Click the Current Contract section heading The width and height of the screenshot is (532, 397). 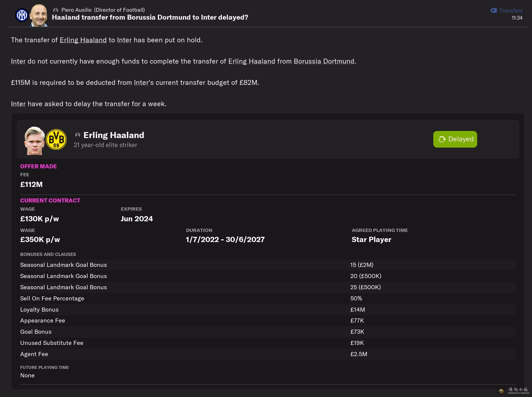coord(50,201)
